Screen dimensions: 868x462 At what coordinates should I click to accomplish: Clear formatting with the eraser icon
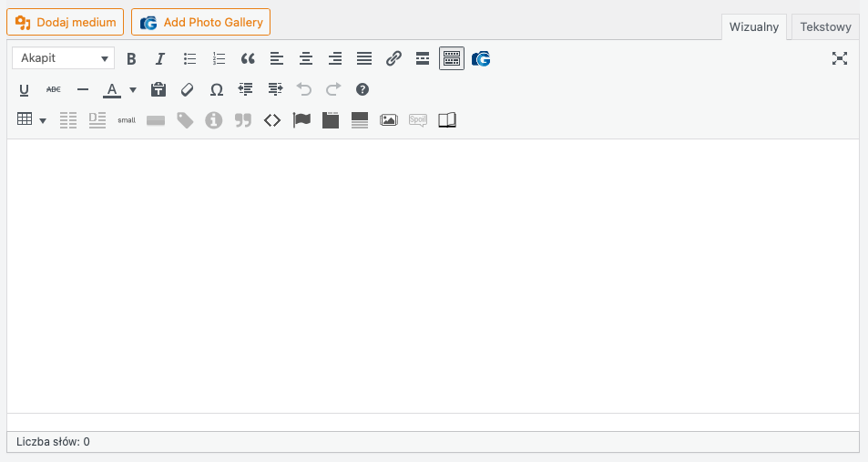point(187,89)
